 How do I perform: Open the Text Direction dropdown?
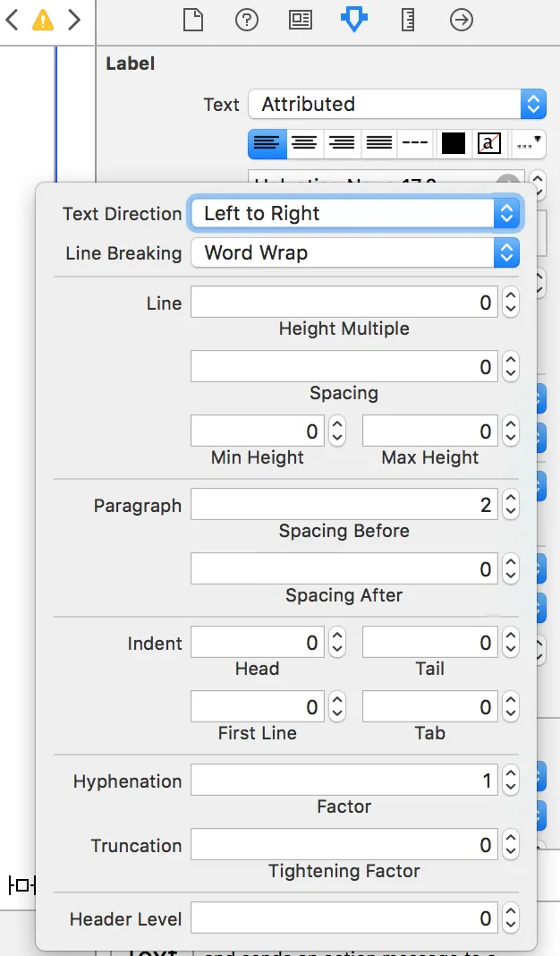(354, 214)
